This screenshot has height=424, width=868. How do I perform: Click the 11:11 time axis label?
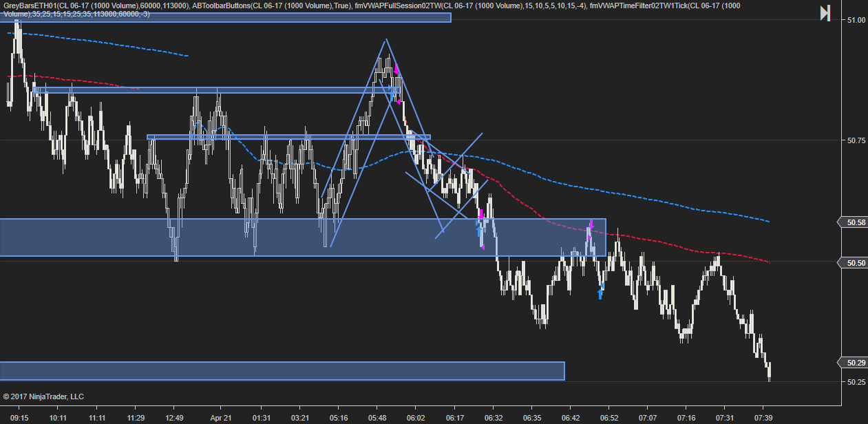pos(97,418)
